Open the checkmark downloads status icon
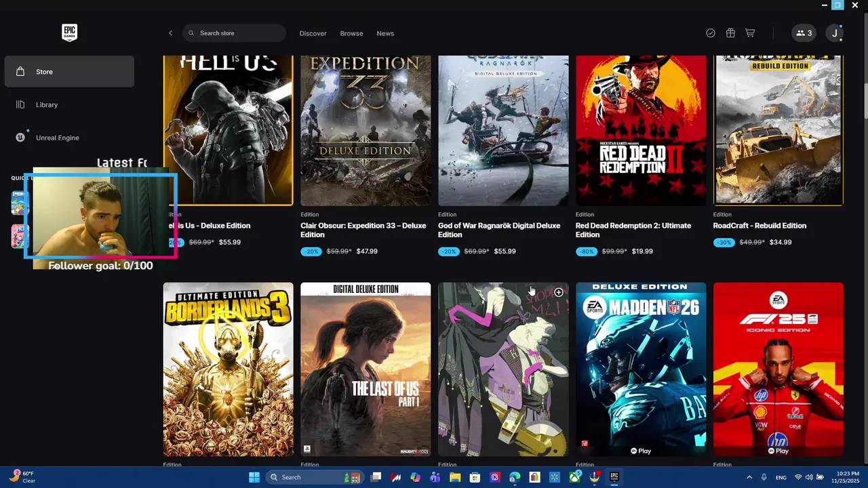Viewport: 868px width, 488px height. point(711,33)
